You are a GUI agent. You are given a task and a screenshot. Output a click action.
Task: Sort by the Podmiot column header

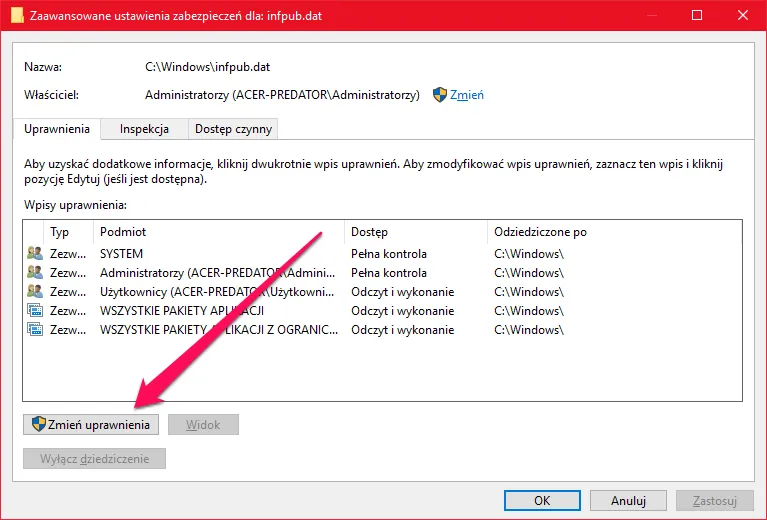point(219,232)
